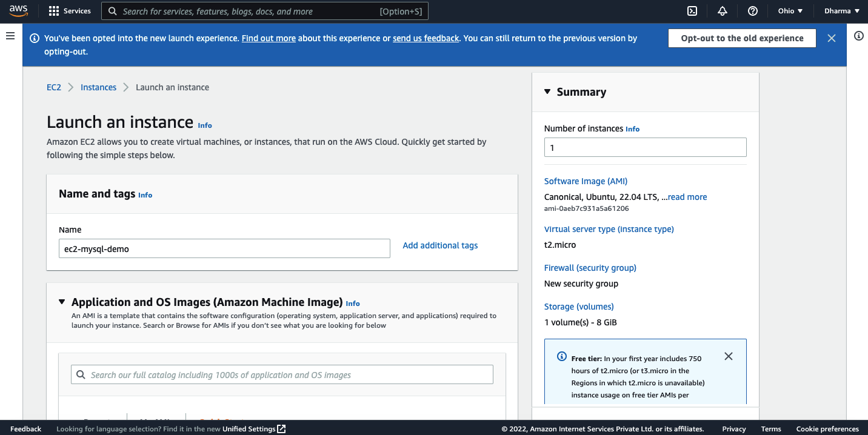Viewport: 868px width, 435px height.
Task: Click the info icon in Free tier notice
Action: 562,356
